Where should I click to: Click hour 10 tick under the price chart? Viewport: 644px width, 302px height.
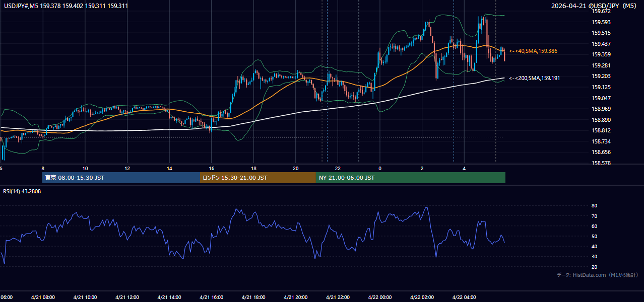[85, 169]
